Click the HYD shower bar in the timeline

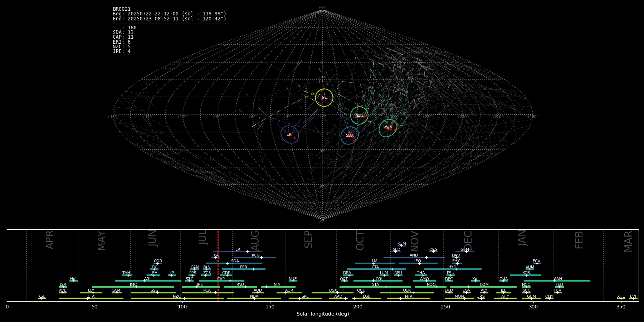(x=453, y=269)
